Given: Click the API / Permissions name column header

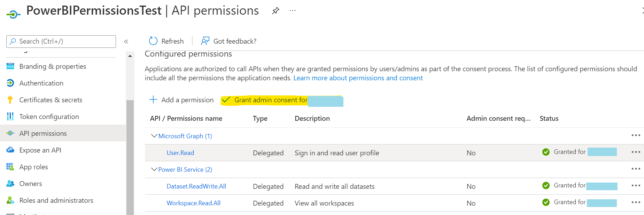Looking at the screenshot, I should coord(186,118).
